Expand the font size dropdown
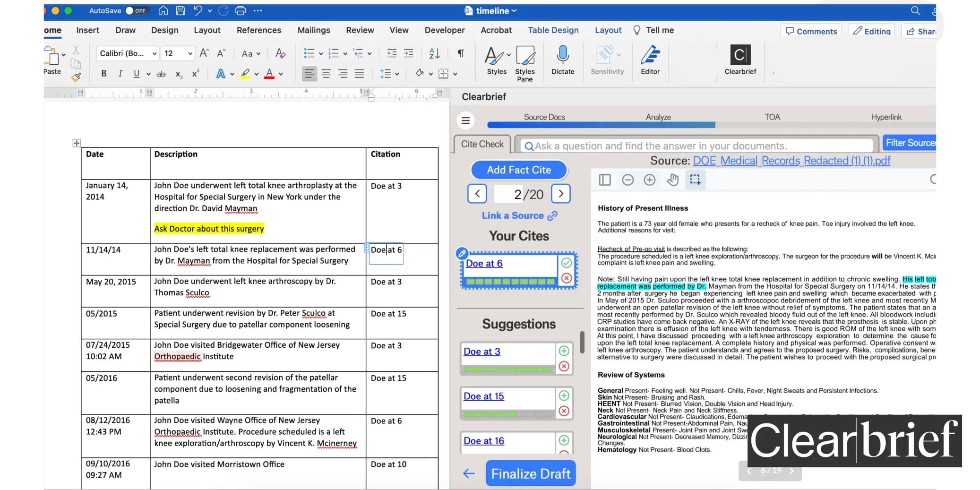Viewport: 980px width, 490px height. click(190, 53)
